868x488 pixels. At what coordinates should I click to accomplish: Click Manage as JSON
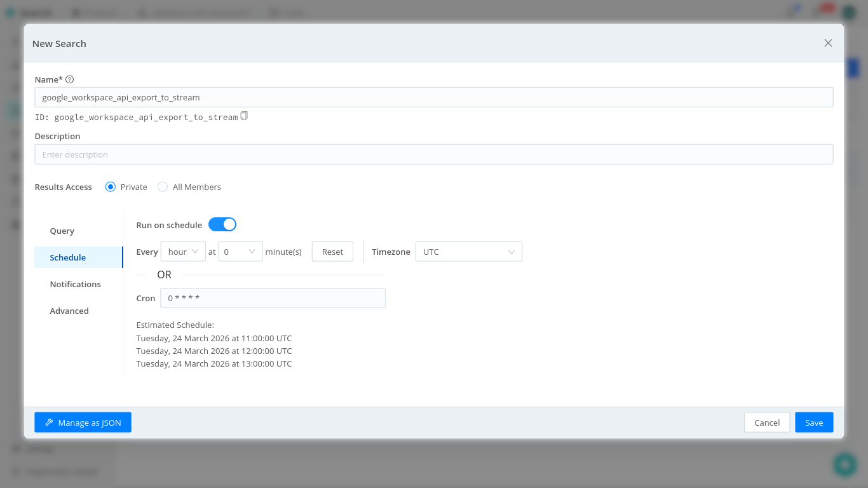click(83, 422)
